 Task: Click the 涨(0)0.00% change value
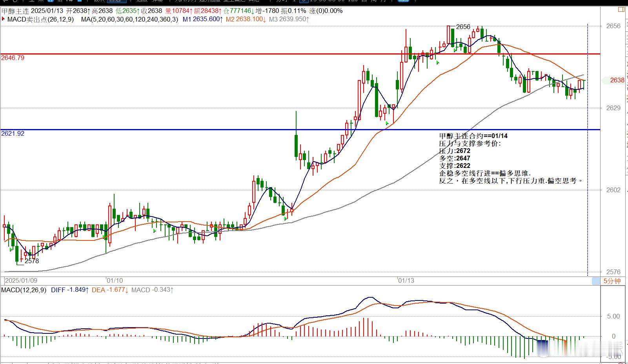click(326, 11)
